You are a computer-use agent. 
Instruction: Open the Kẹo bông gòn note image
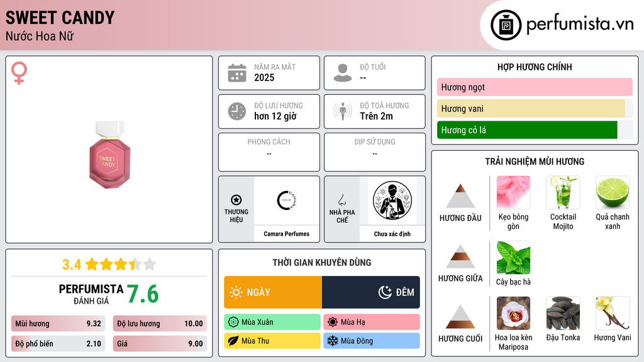pyautogui.click(x=513, y=192)
